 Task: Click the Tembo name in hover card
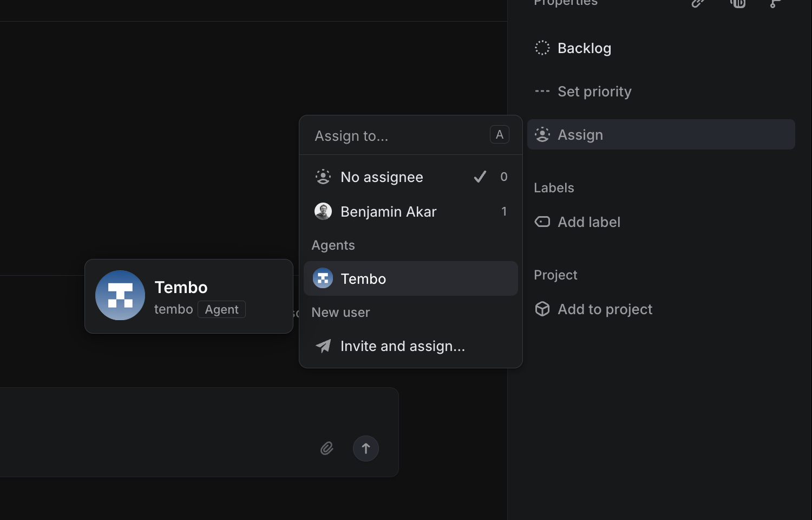(181, 287)
